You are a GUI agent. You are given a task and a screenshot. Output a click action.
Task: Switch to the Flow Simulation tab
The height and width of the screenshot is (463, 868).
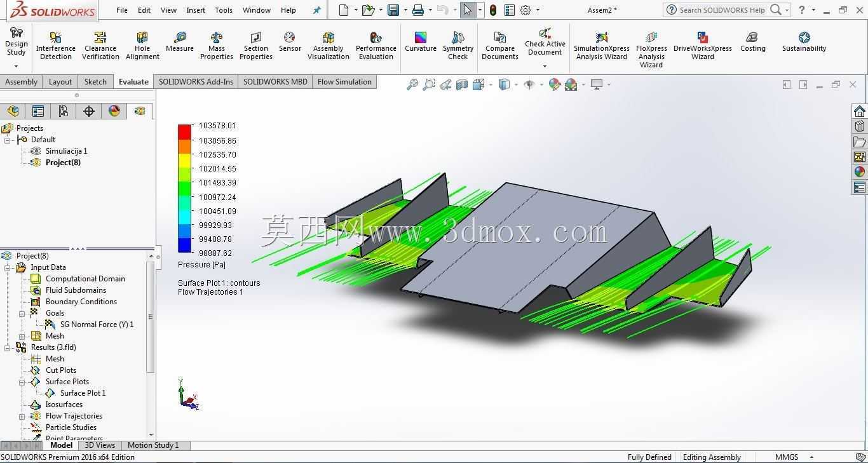point(344,82)
